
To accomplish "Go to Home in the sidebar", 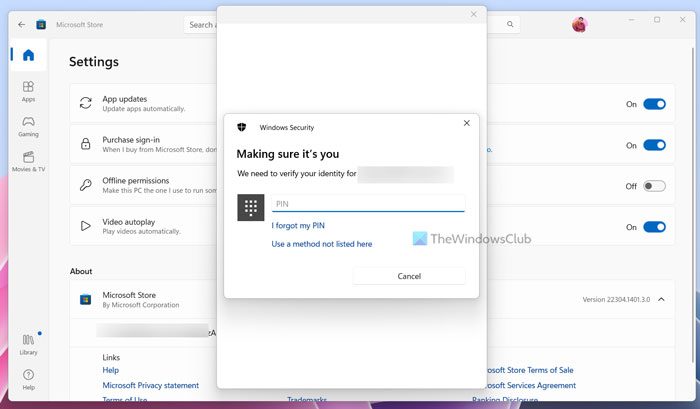I will (28, 55).
